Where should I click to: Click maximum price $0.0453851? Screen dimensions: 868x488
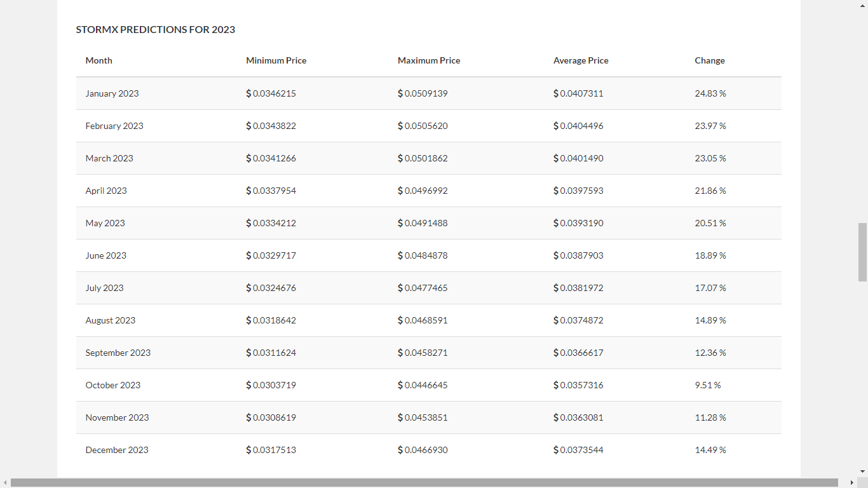[x=423, y=417]
